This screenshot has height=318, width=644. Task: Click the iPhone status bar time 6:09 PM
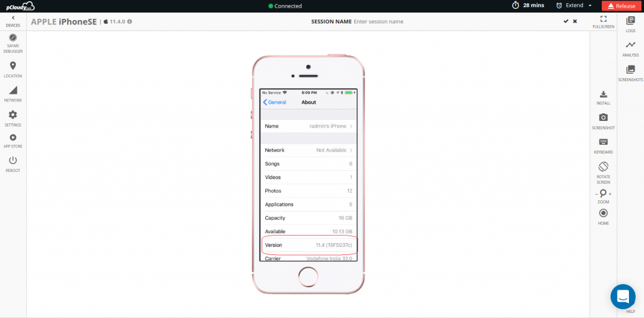[309, 93]
